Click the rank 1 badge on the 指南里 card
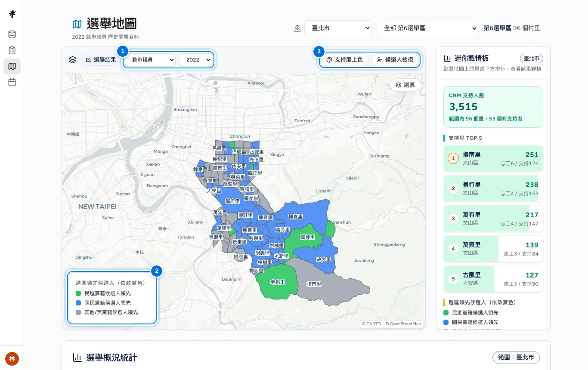This screenshot has height=370, width=588. 453,159
